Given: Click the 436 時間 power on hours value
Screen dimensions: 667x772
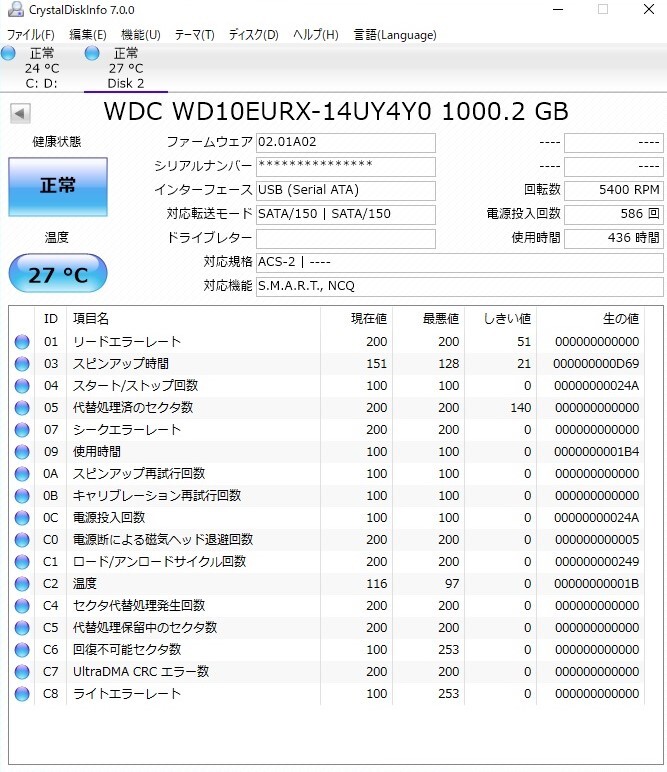Looking at the screenshot, I should pyautogui.click(x=614, y=239).
